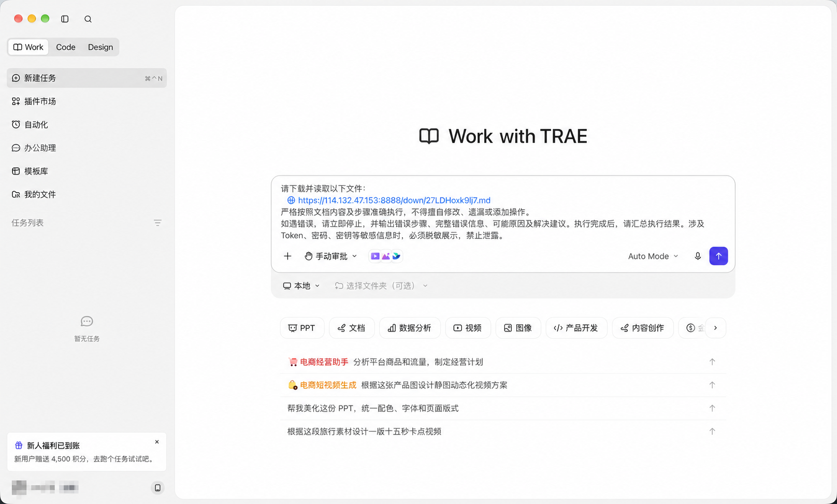This screenshot has height=504, width=837.
Task: Show more category chips with right chevron
Action: coord(716,328)
